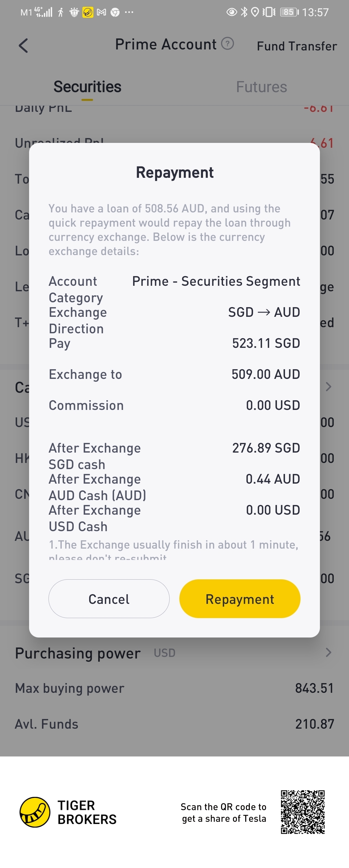Switch to the Futures tab
349x868 pixels.
[x=261, y=87]
